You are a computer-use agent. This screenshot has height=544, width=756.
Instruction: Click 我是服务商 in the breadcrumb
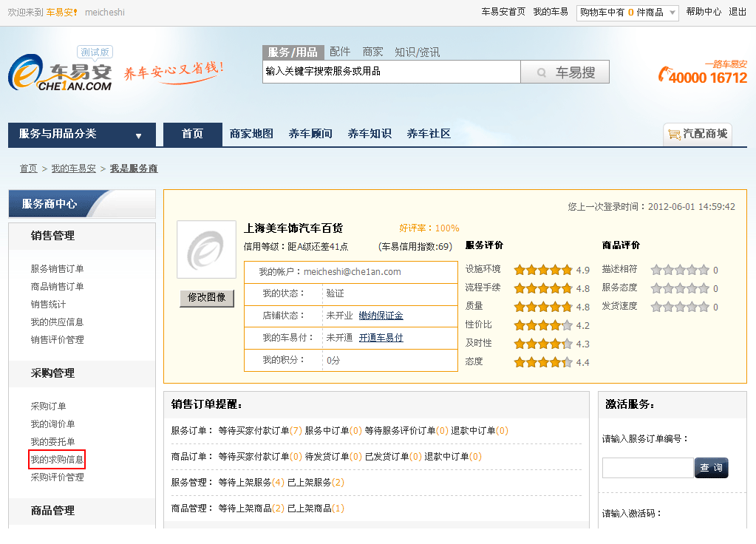coord(134,169)
